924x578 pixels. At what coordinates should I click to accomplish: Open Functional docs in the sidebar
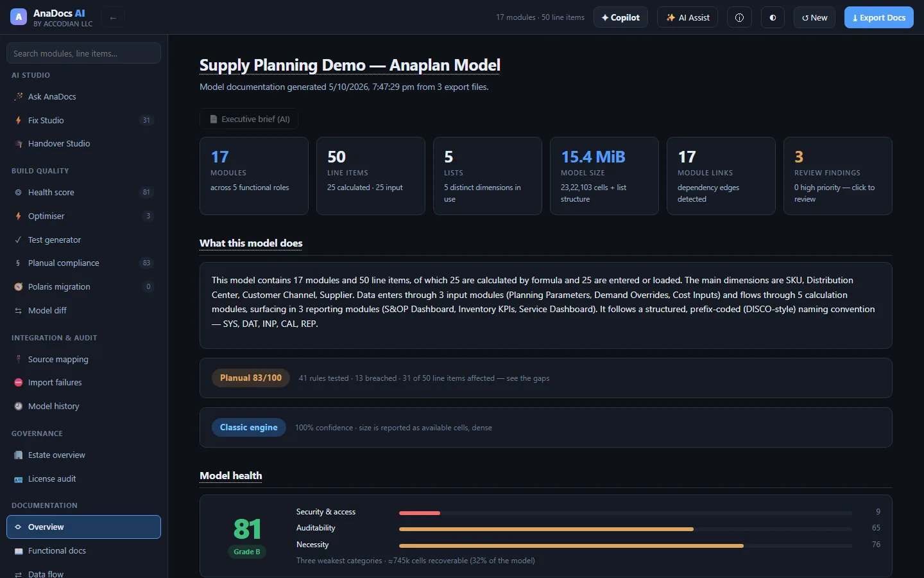point(83,550)
